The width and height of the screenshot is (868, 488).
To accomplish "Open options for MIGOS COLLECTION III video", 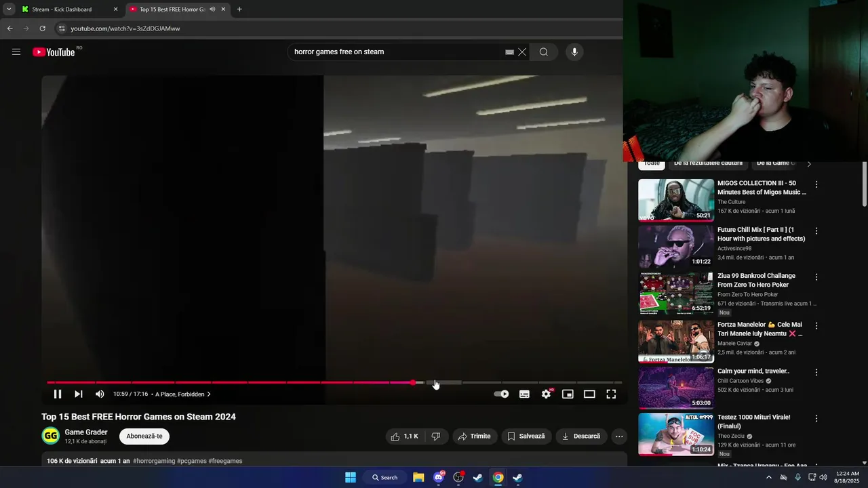I will pyautogui.click(x=816, y=184).
